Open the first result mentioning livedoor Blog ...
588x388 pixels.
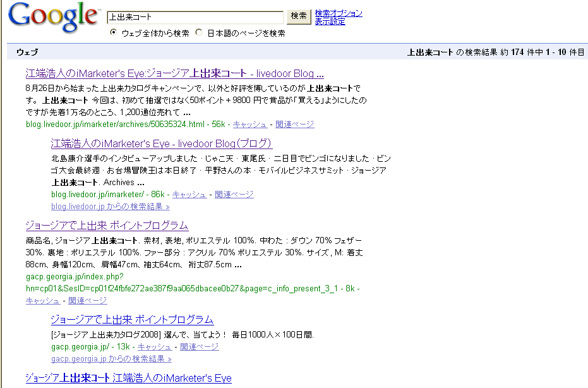tap(175, 73)
